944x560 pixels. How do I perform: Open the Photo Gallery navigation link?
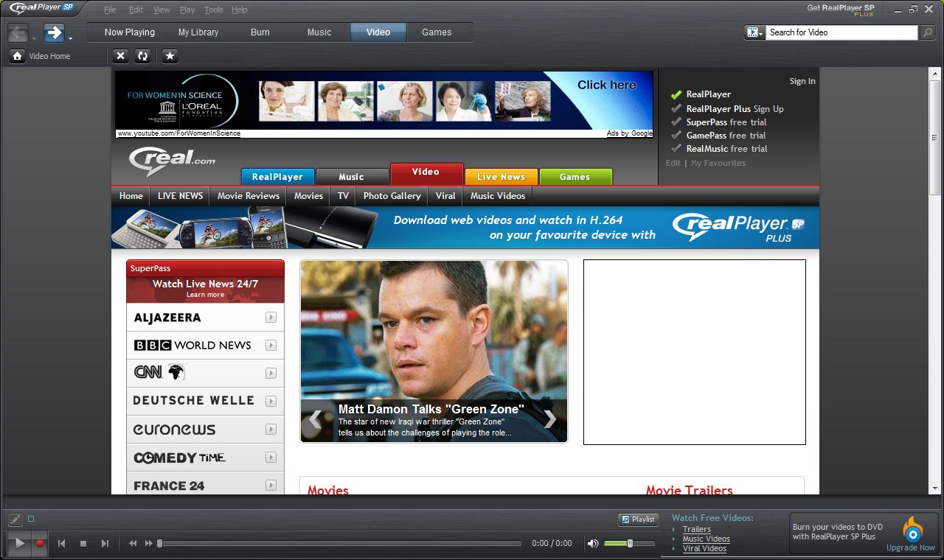(392, 196)
